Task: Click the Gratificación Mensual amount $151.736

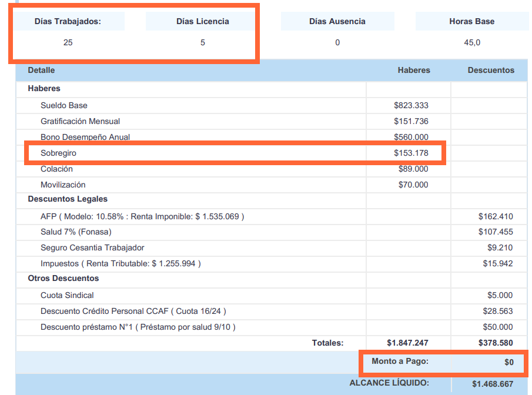Action: coord(411,121)
